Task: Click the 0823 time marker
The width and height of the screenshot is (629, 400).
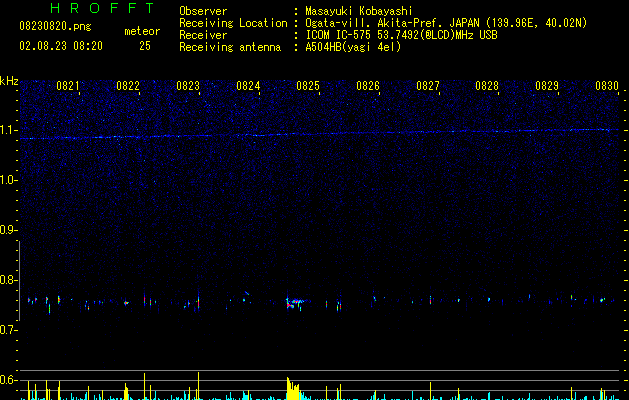Action: pos(188,86)
